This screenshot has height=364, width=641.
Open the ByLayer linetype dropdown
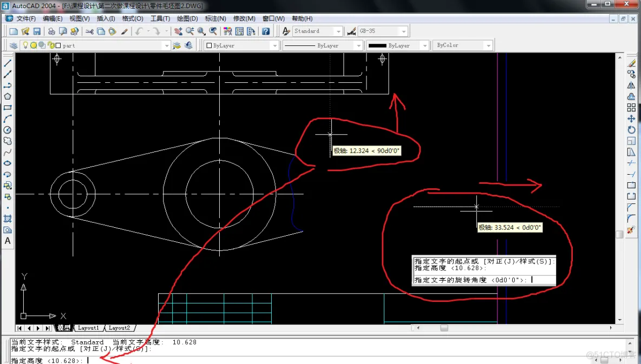[358, 46]
